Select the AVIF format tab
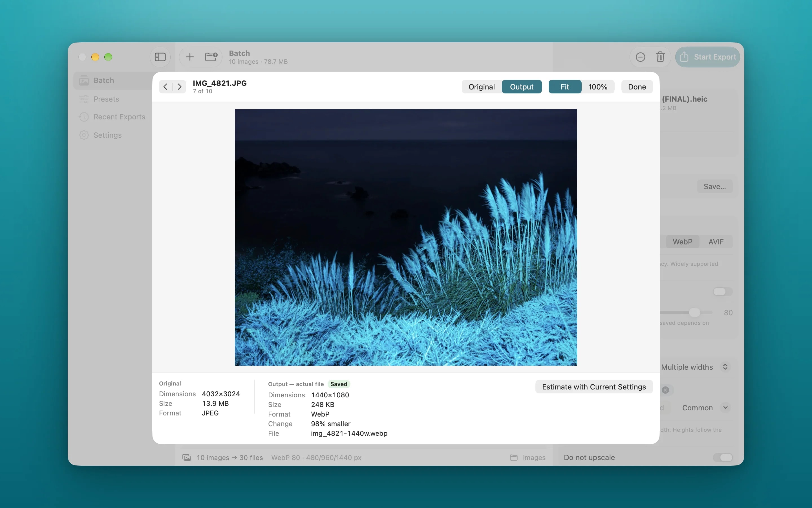Screen dimensions: 812x508 click(x=716, y=242)
